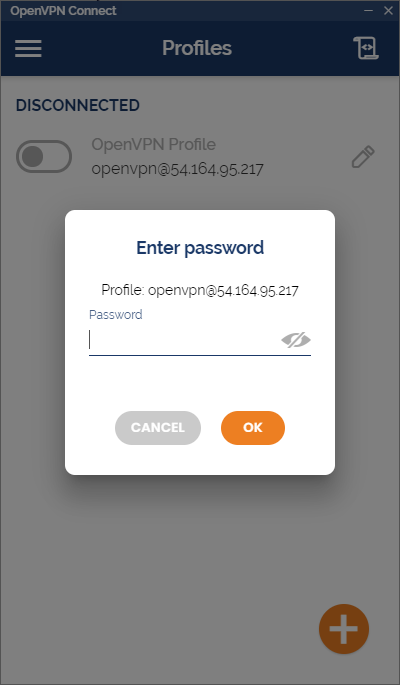Click the Profile: openvpn@54.164.95.217 dialog text
Screen dimensions: 400x685
[200, 290]
